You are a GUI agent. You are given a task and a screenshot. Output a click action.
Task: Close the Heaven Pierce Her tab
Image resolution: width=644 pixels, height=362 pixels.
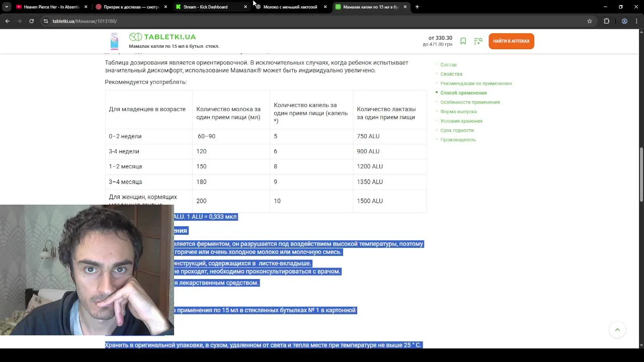(x=86, y=7)
